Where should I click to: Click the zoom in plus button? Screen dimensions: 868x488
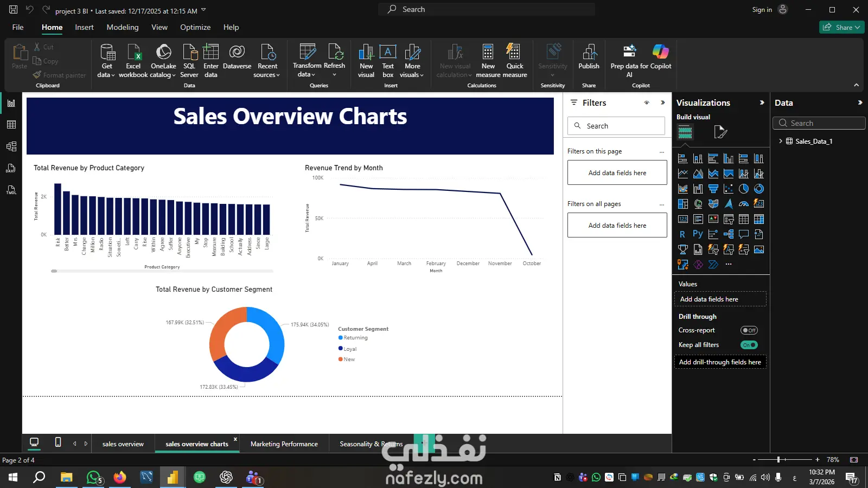tap(818, 459)
